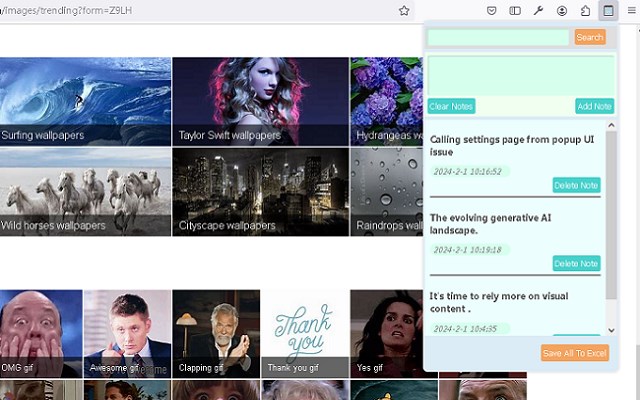Screen dimensions: 640x400
Task: Click Save All To Excel button
Action: tap(575, 353)
